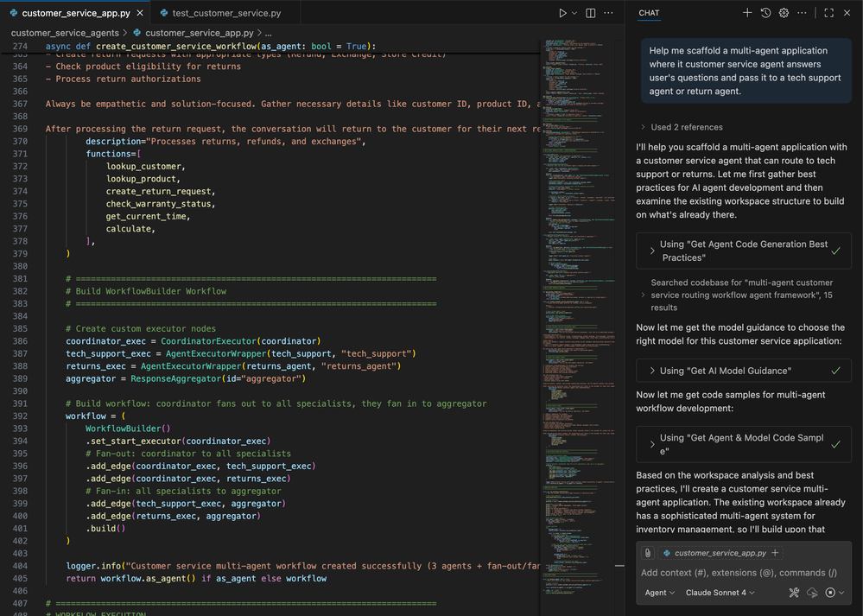Switch to customer_service_app.py tab
Viewport: 863px width, 616px height.
coord(76,13)
